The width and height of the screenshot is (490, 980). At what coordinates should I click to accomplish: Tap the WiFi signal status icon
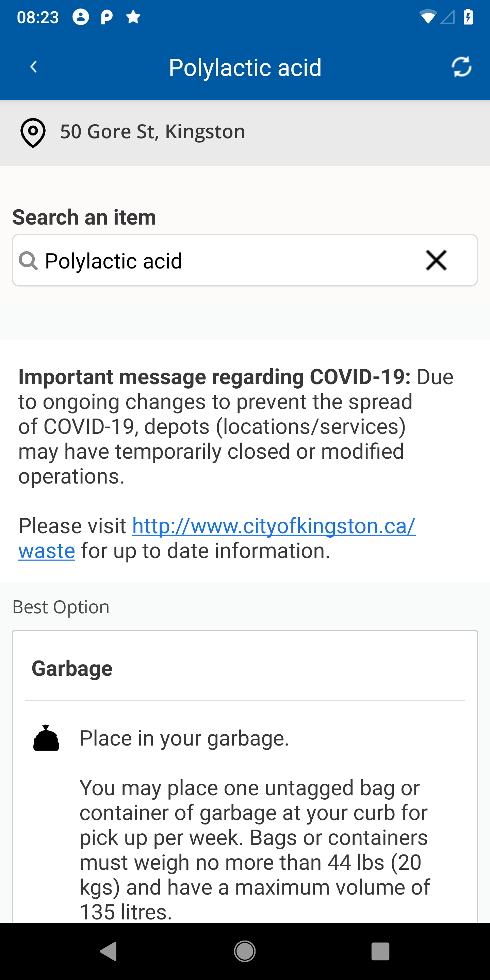(x=428, y=17)
